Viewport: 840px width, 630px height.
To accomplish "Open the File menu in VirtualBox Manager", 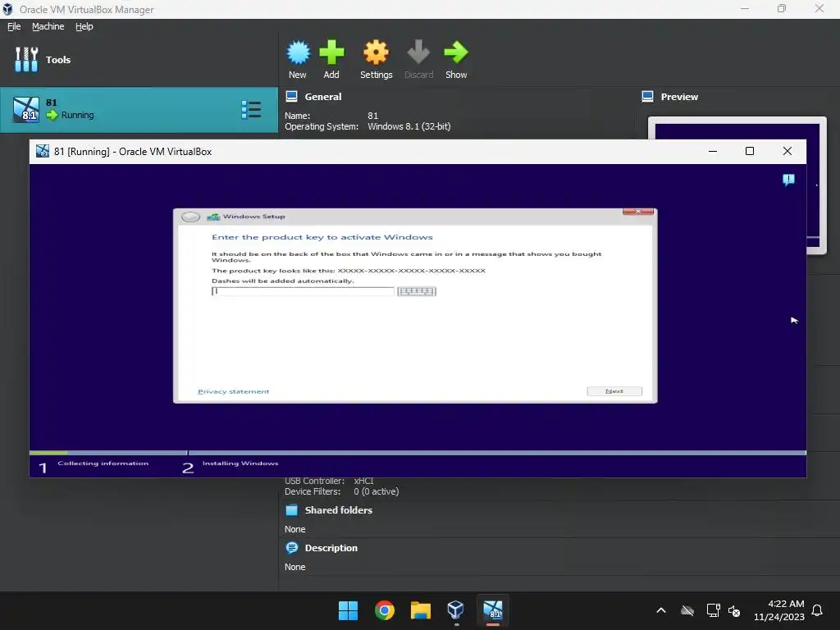I will tap(14, 26).
